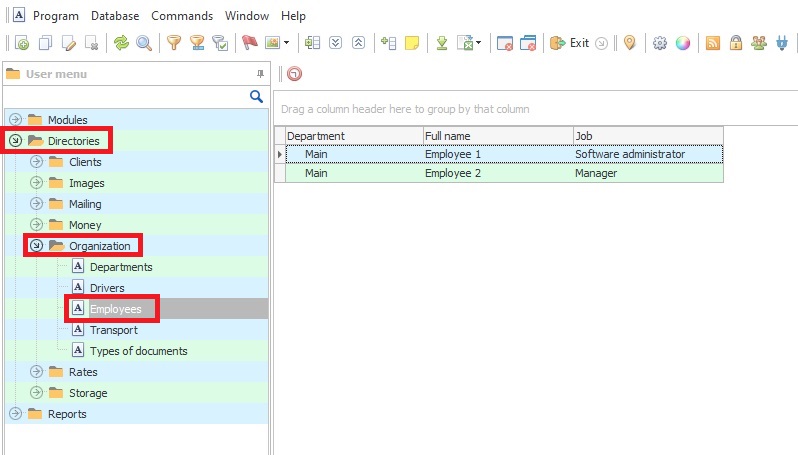
Task: Click the orange RSS feed icon
Action: click(x=713, y=43)
